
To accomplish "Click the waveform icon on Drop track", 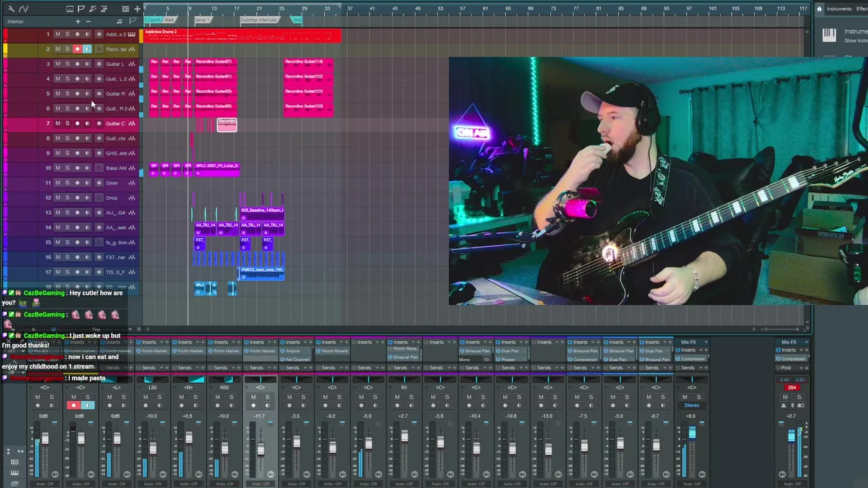I will pyautogui.click(x=132, y=198).
